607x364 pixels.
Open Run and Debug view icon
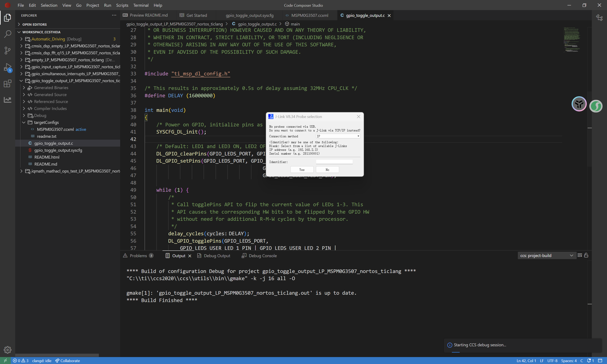[8, 67]
